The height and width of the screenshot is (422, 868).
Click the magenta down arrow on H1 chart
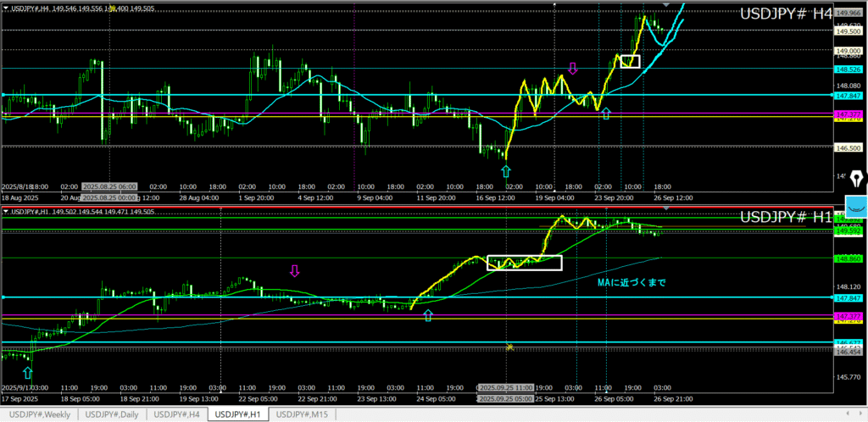pyautogui.click(x=295, y=271)
